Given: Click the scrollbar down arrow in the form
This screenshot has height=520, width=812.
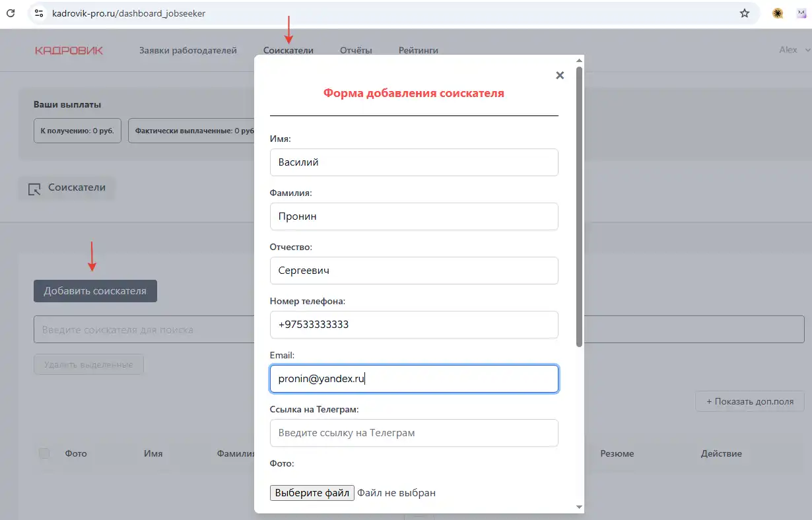Looking at the screenshot, I should [x=579, y=507].
